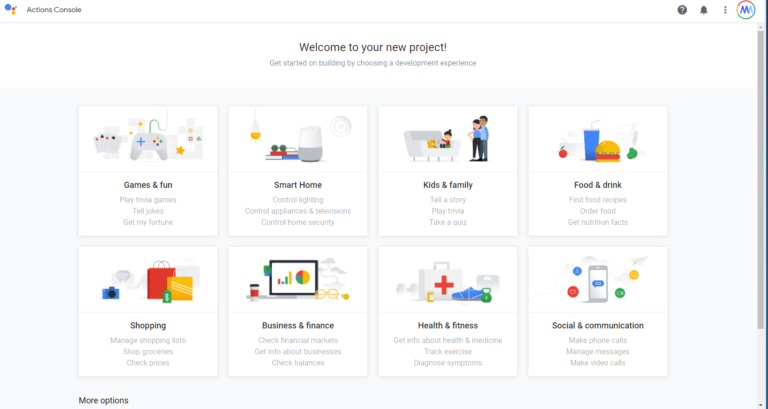
Task: Click 'Tell jokes' text
Action: (x=148, y=211)
